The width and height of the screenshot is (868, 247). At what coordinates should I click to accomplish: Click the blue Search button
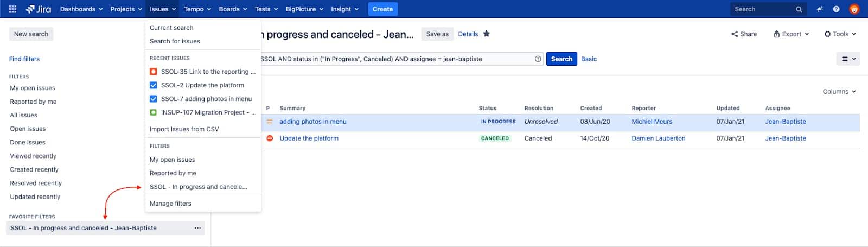[x=561, y=59]
